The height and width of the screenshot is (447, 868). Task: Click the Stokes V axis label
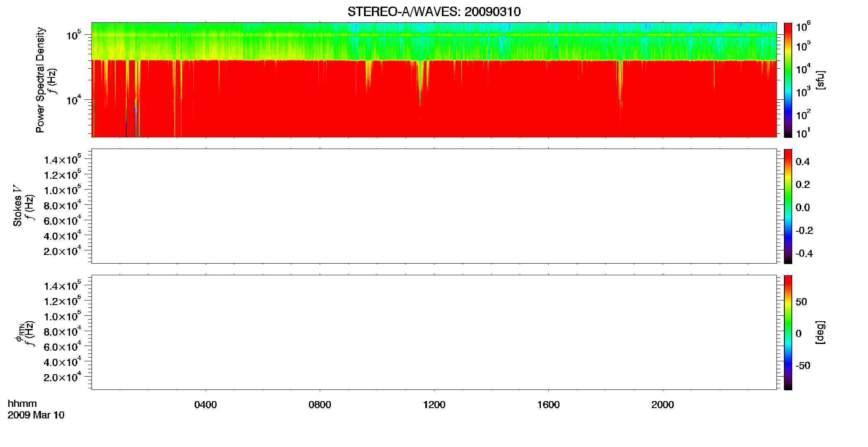pos(18,206)
